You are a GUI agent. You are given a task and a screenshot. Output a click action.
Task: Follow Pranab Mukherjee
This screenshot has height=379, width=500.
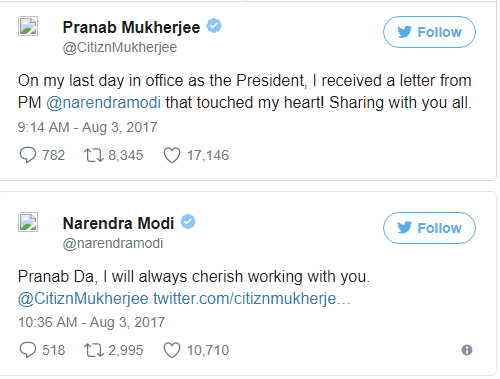click(429, 32)
